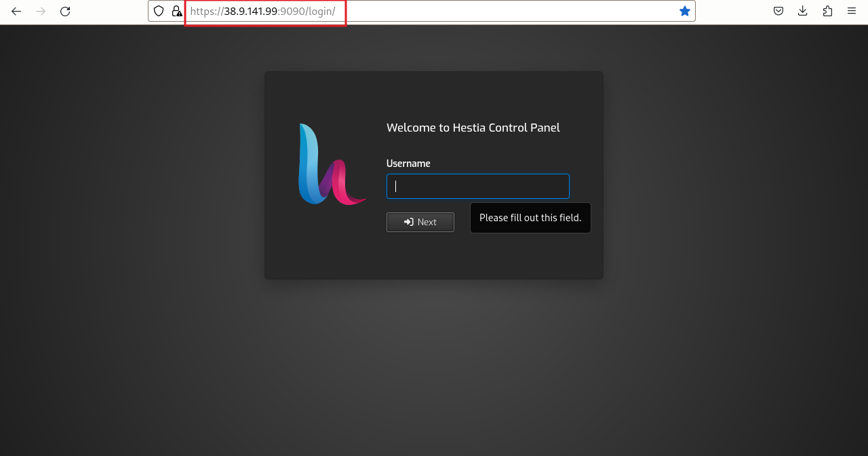
Task: Click the Hestia logo graphic
Action: [x=331, y=165]
